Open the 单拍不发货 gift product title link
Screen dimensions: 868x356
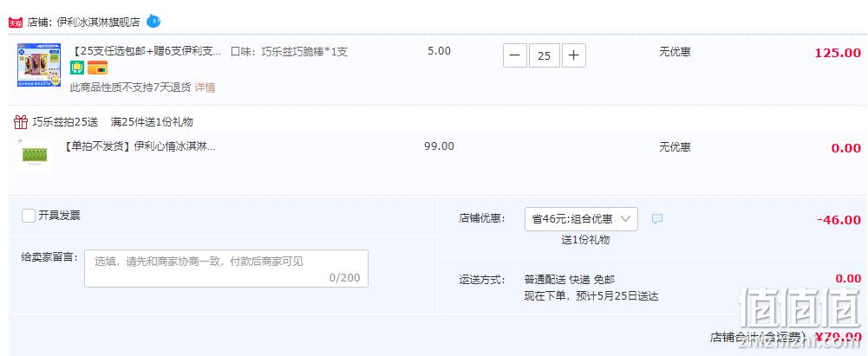(139, 147)
